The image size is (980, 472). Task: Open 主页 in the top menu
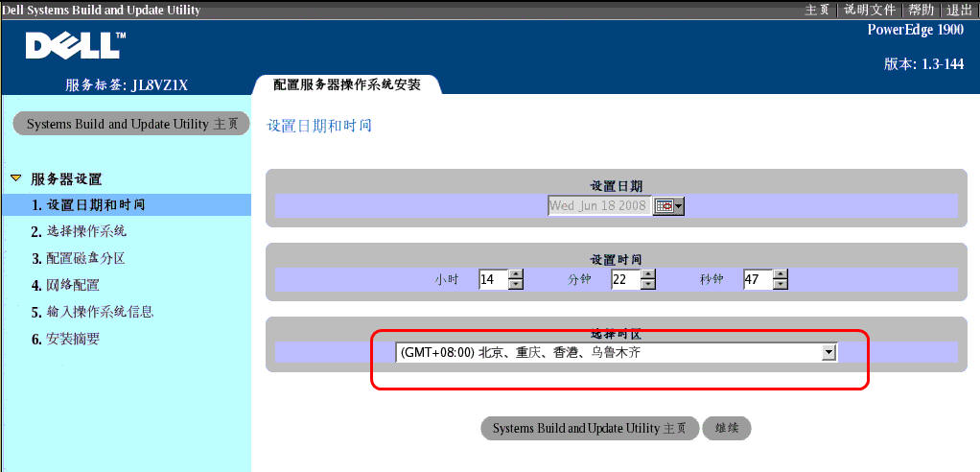pyautogui.click(x=817, y=10)
